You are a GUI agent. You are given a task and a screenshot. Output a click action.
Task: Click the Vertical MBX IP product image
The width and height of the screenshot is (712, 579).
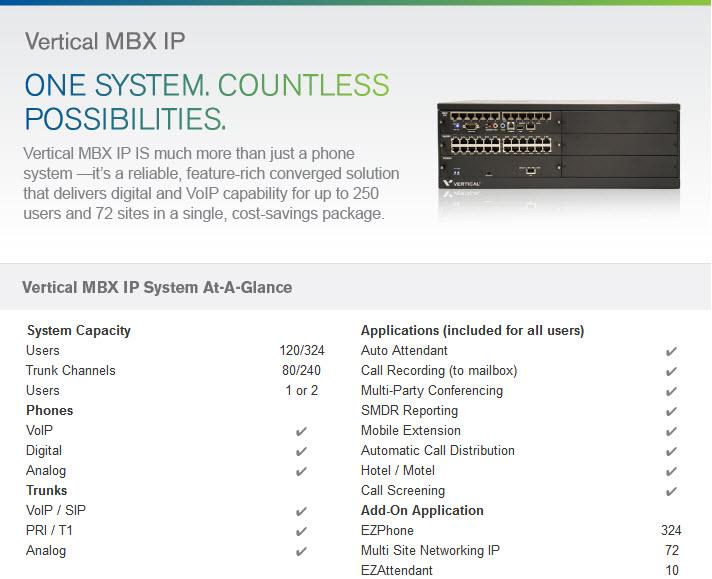pos(559,146)
